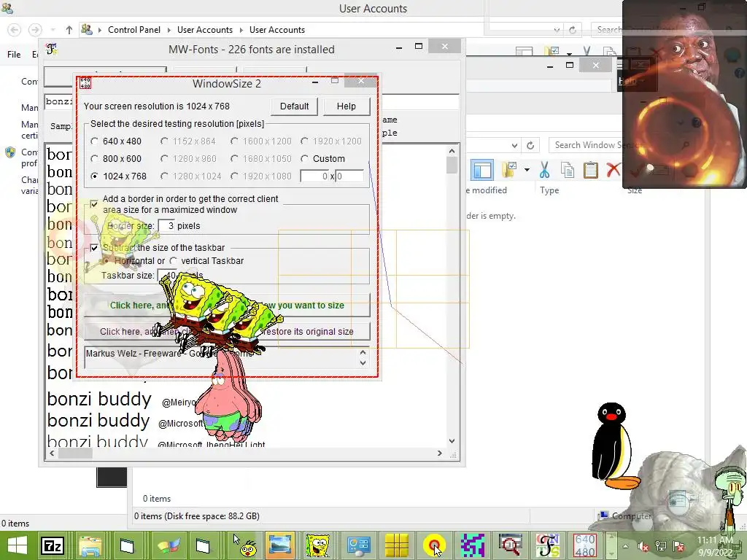Click the first User Accounts breadcrumb
Viewport: 747px width, 560px height.
(205, 30)
